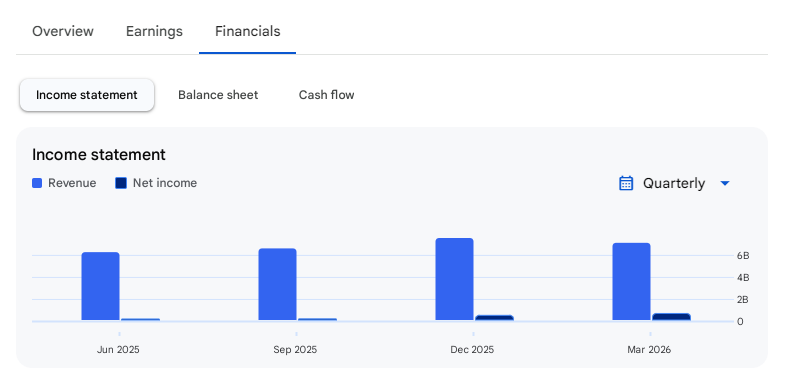Click the Revenue legend color swatch

37,183
